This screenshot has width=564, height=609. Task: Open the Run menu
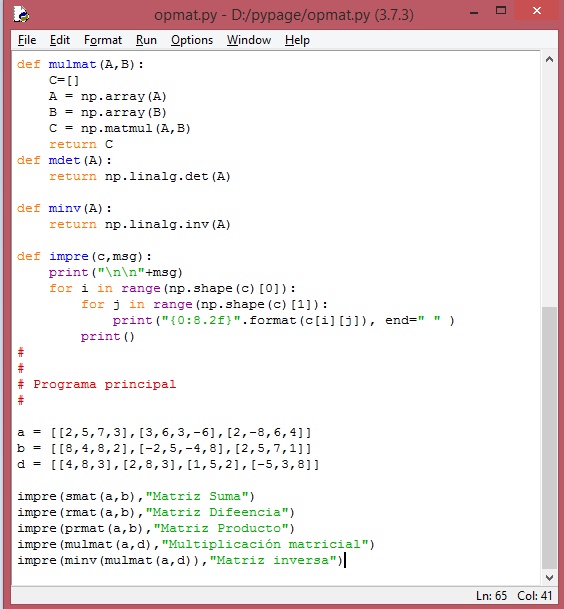coord(146,40)
